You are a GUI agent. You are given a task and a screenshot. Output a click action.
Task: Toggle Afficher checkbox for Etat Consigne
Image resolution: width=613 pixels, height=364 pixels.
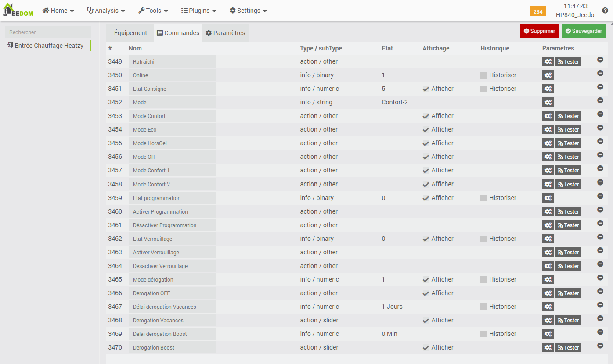426,89
